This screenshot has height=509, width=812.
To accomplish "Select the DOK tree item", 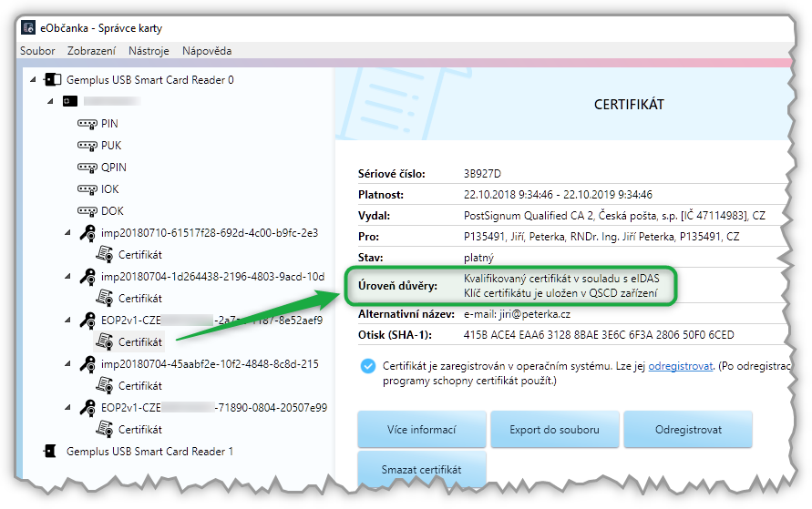I will 112,211.
